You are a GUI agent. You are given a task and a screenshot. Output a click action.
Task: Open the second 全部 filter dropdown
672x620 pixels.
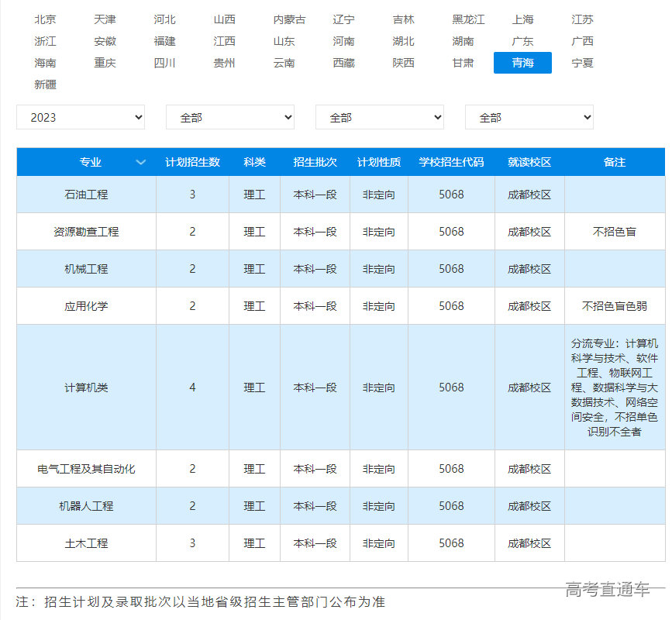[x=230, y=117]
